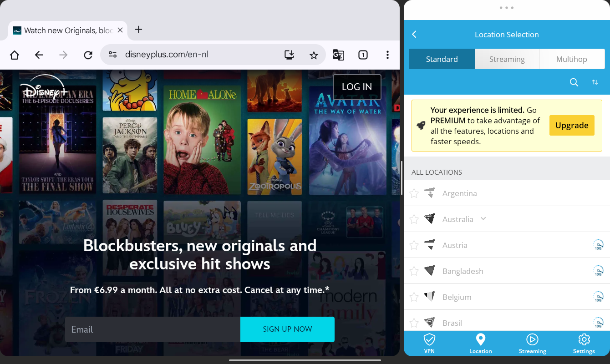Open Chrome three-dot menu
Viewport: 610px width, 364px height.
[x=387, y=55]
